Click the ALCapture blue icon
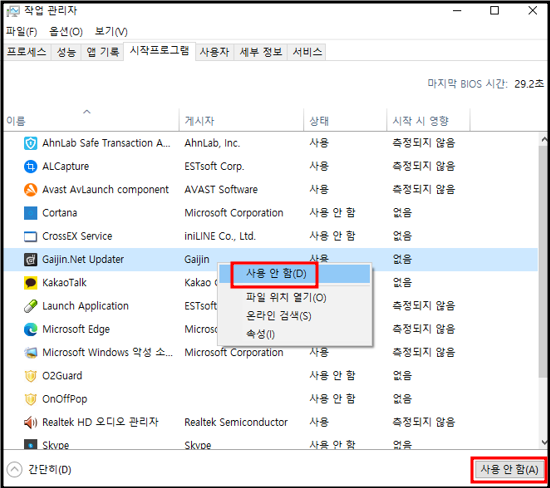Image resolution: width=550 pixels, height=488 pixels. tap(31, 166)
